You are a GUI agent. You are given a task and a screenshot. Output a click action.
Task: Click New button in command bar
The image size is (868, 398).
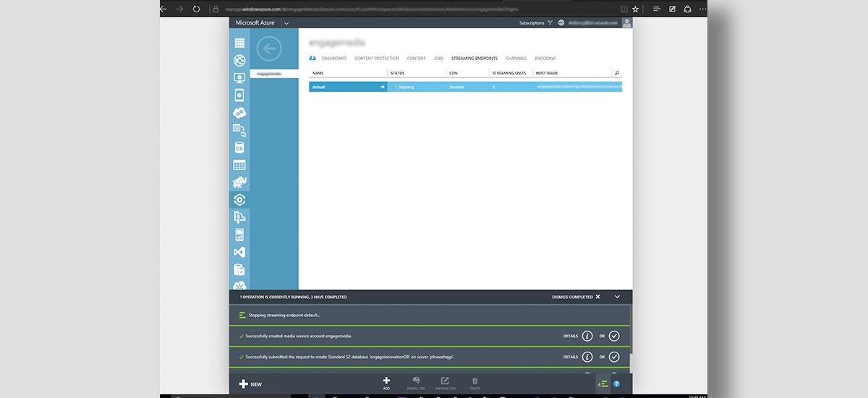coord(250,384)
